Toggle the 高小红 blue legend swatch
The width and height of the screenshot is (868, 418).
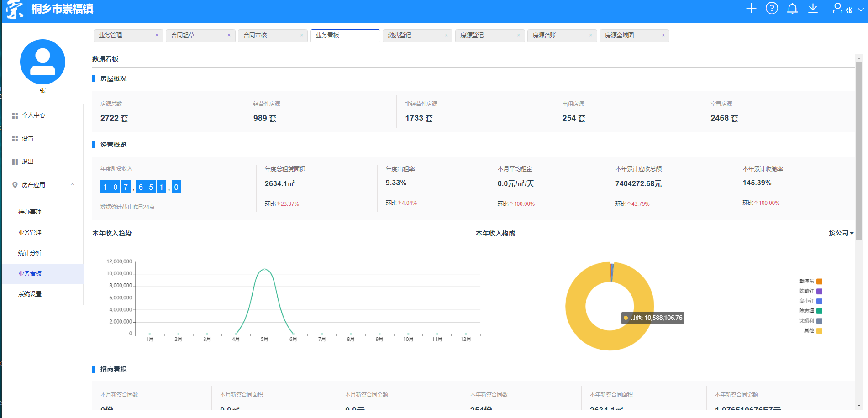819,301
